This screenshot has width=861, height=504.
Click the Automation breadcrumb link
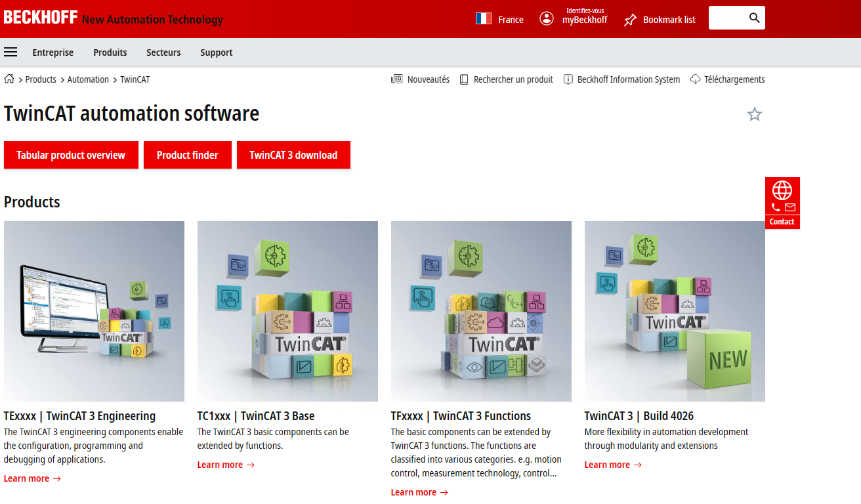(88, 79)
